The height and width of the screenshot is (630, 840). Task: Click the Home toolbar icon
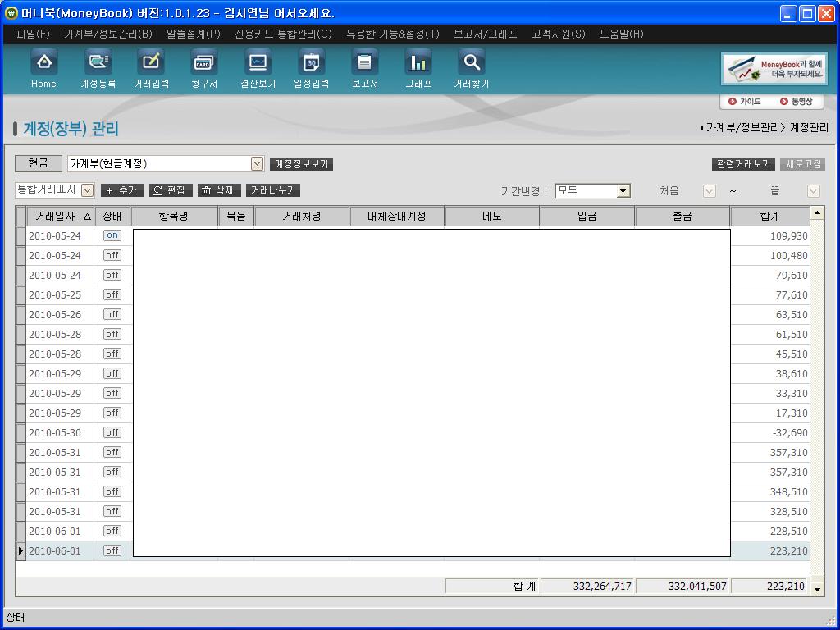click(x=43, y=62)
